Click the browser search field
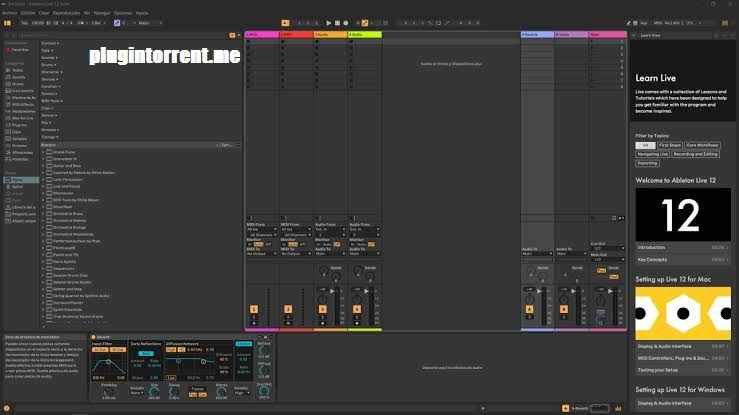The width and height of the screenshot is (739, 415). (x=123, y=35)
